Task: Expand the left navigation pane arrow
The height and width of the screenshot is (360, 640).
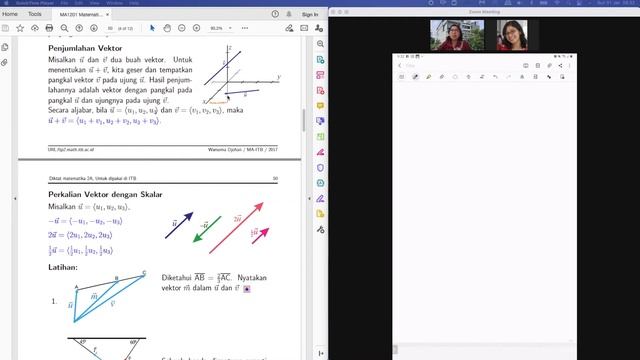Action: point(15,198)
